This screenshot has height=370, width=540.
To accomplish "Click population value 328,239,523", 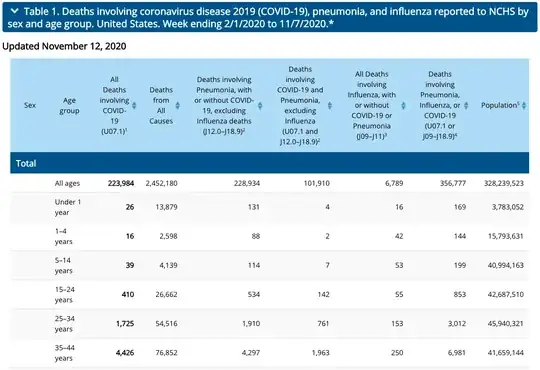I will tap(503, 183).
